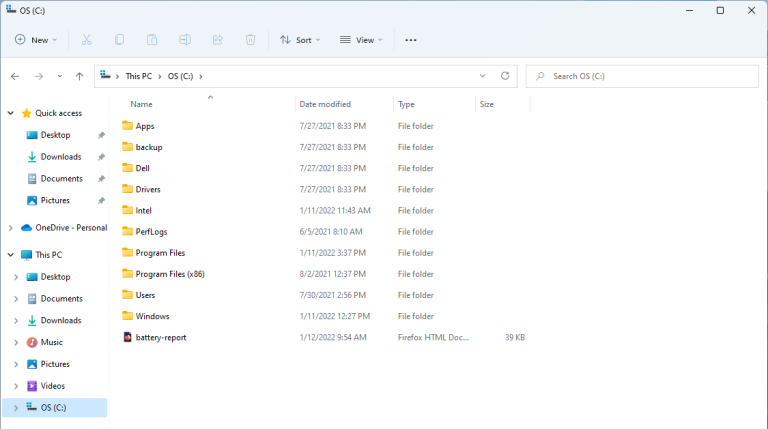
Task: Click the Videos icon in navigation pane
Action: (32, 386)
